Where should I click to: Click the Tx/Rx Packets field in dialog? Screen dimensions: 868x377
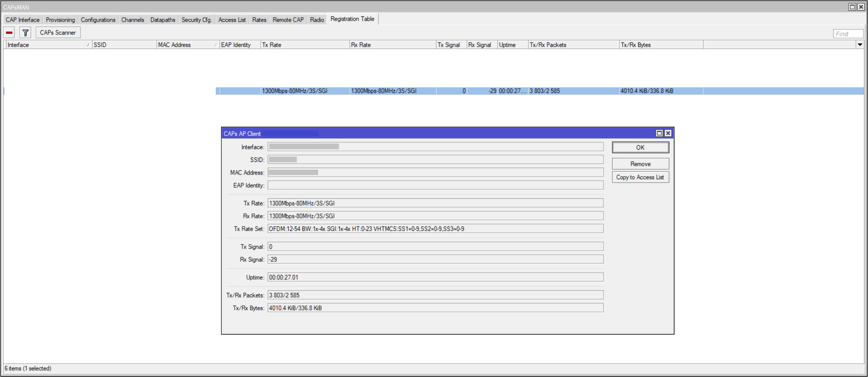436,295
